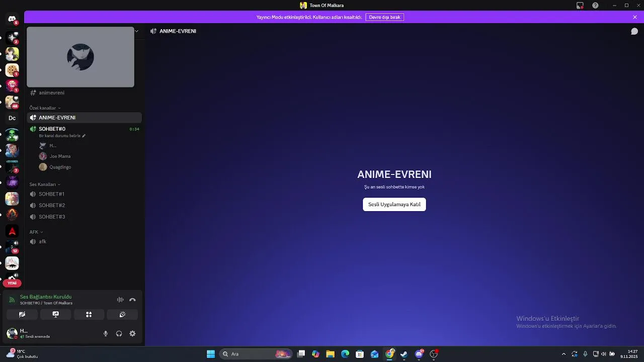Start screen share from voice panel

click(55, 314)
